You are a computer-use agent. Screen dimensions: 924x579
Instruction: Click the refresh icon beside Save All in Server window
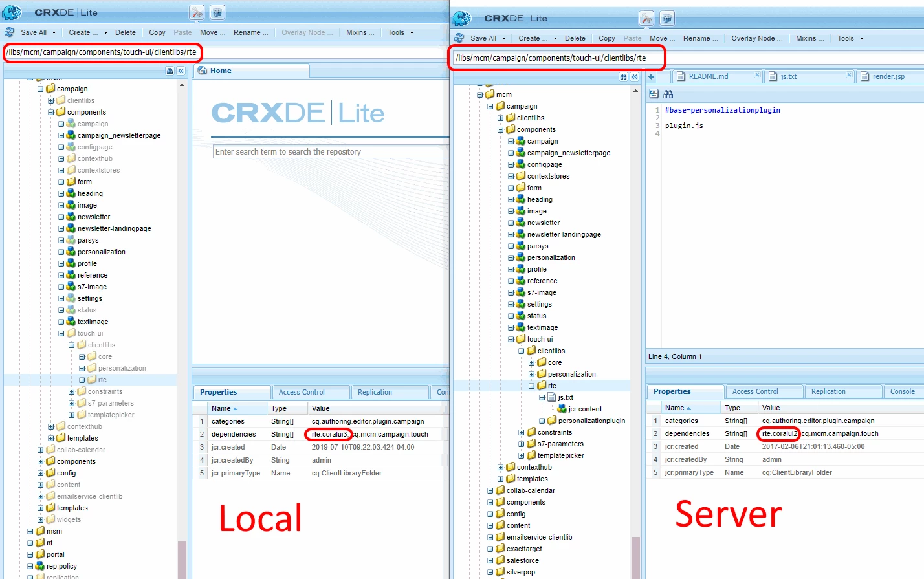[x=459, y=38]
